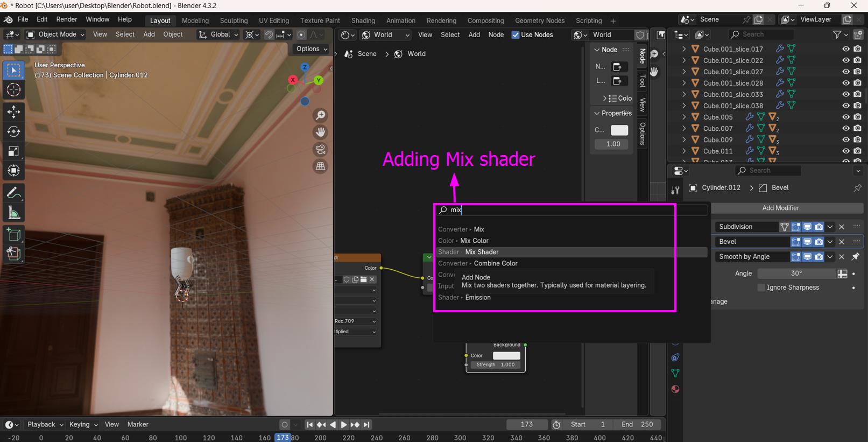Viewport: 868px width, 442px height.
Task: Open the Object Data properties tab icon
Action: (x=675, y=373)
